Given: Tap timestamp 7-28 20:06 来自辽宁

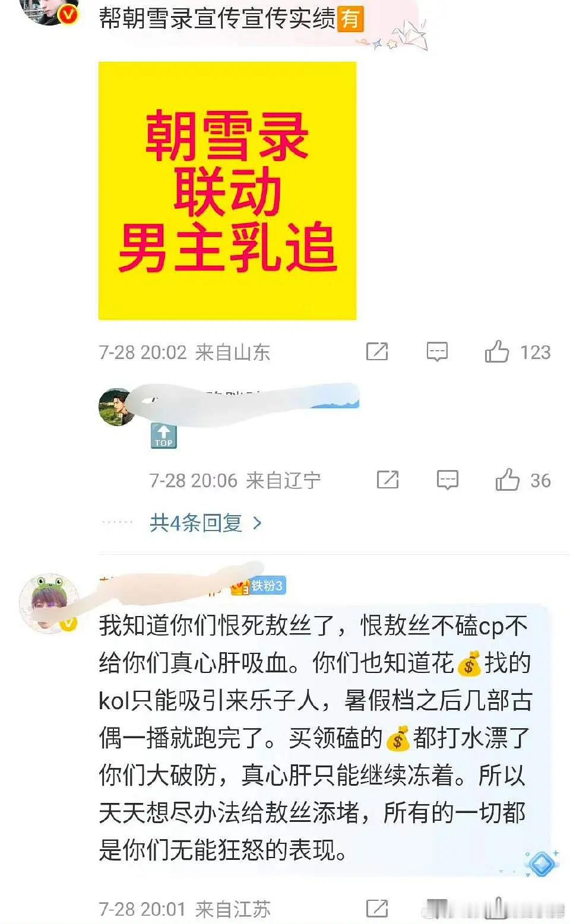Looking at the screenshot, I should [235, 480].
